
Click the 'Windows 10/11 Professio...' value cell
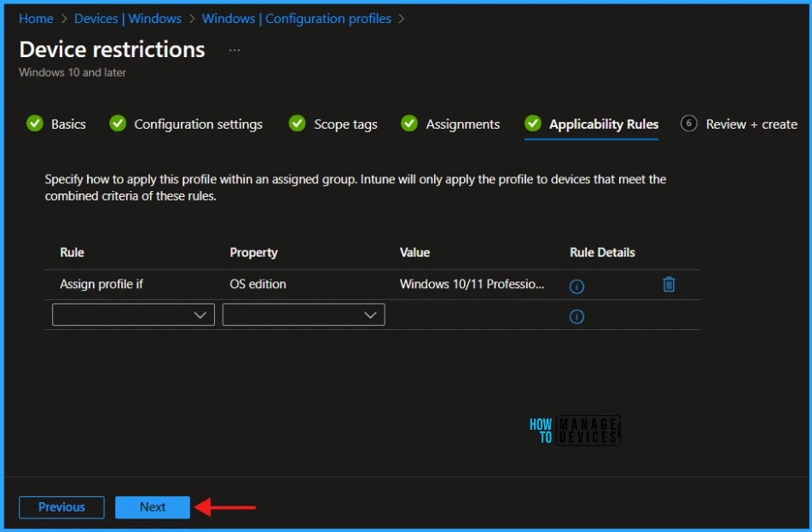point(472,284)
